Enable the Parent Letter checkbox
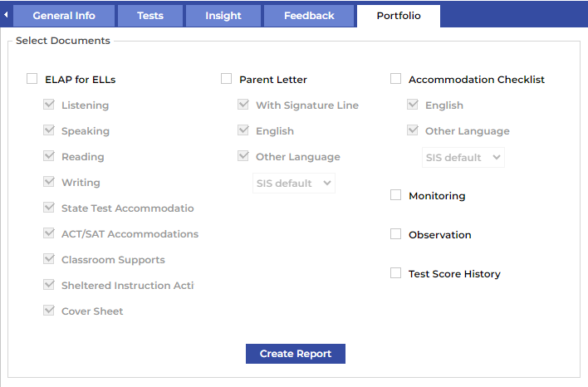 point(227,80)
